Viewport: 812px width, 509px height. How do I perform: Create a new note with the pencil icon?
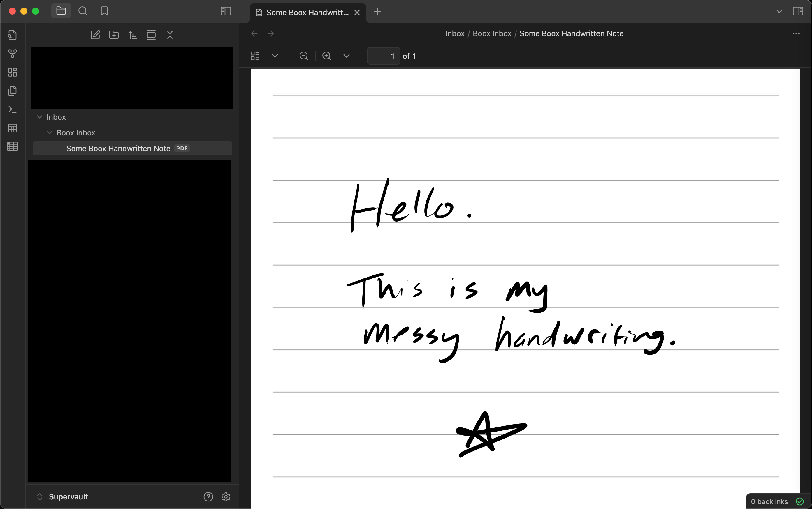click(x=95, y=35)
